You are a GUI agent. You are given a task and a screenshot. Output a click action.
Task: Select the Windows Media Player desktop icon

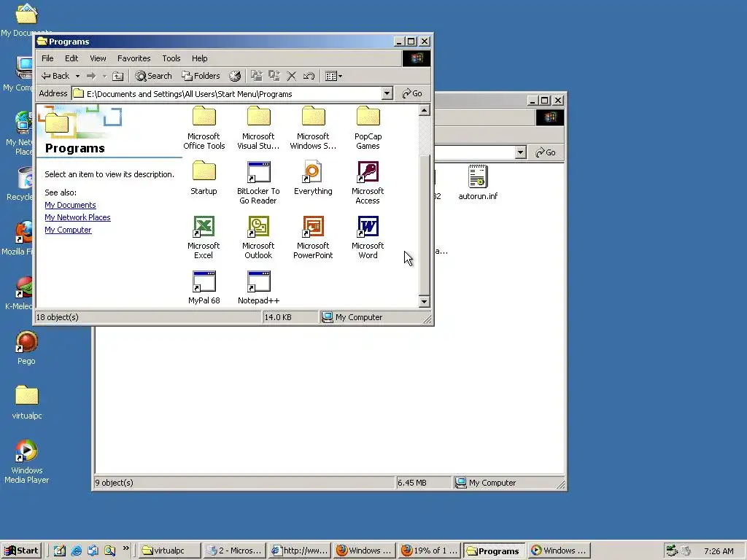pyautogui.click(x=27, y=462)
